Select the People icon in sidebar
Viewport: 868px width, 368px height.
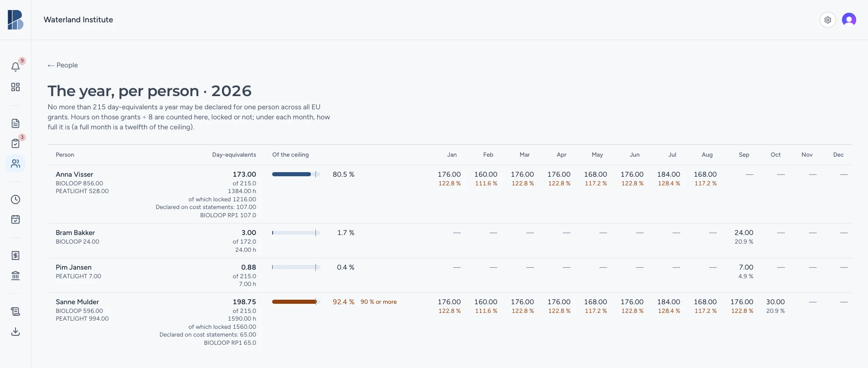click(15, 164)
